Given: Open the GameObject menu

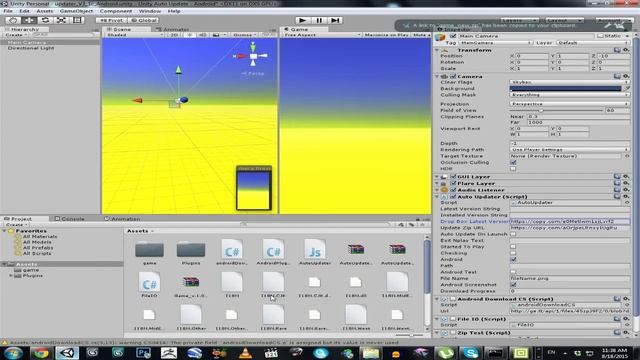Looking at the screenshot, I should [76, 11].
